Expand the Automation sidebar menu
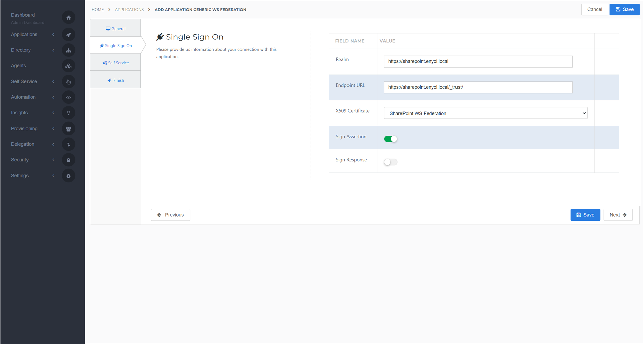This screenshot has height=344, width=644. (x=53, y=97)
